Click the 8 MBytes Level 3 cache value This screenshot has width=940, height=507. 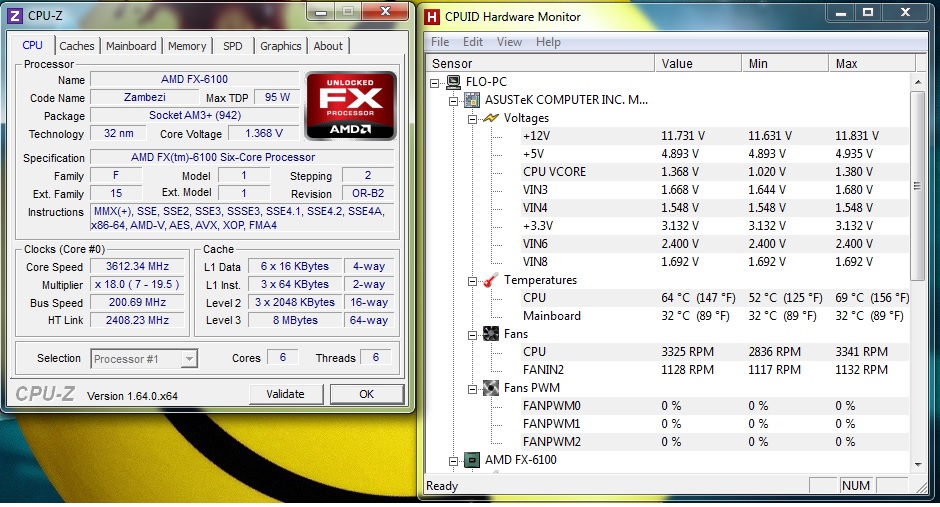pyautogui.click(x=296, y=321)
